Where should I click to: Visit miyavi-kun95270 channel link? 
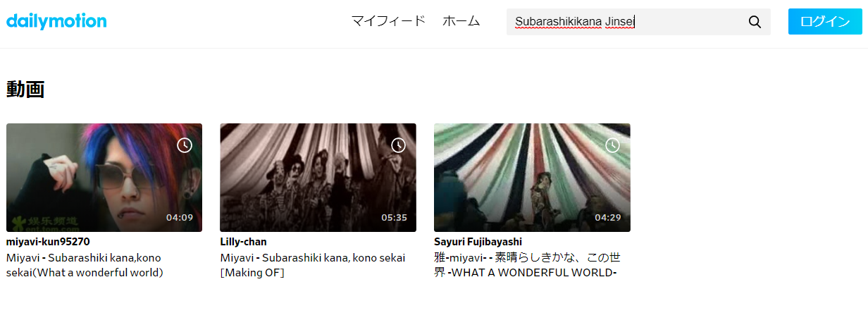[48, 242]
